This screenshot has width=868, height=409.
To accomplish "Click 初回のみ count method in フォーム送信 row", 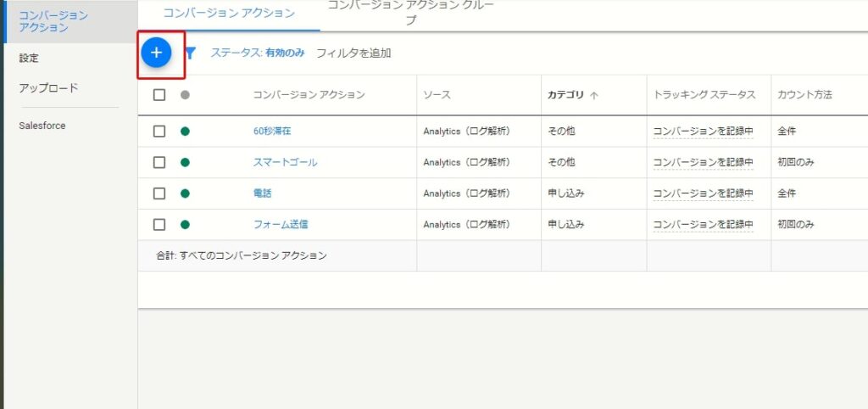I will (796, 225).
